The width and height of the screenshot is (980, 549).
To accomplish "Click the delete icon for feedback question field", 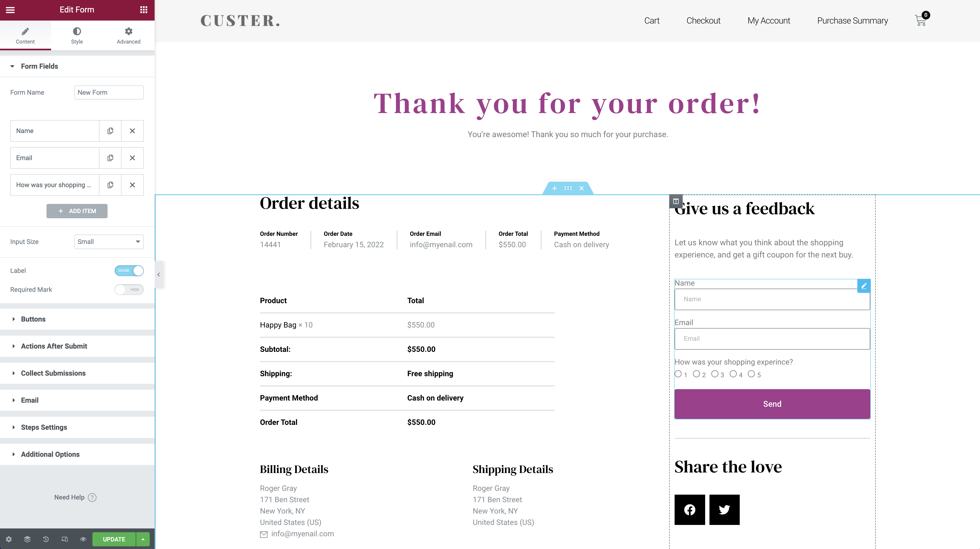I will (133, 184).
